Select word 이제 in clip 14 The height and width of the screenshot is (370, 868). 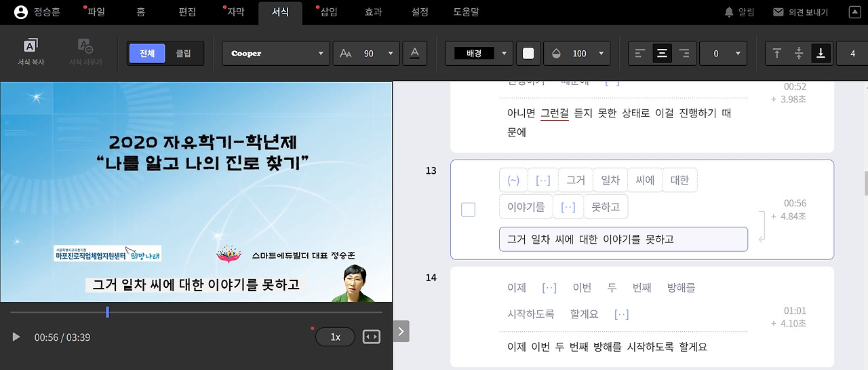pyautogui.click(x=517, y=288)
